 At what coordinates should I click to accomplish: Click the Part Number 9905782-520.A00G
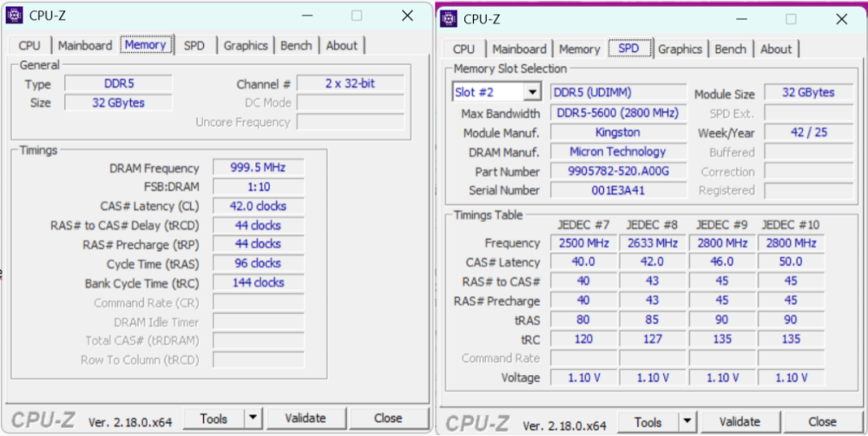(618, 171)
